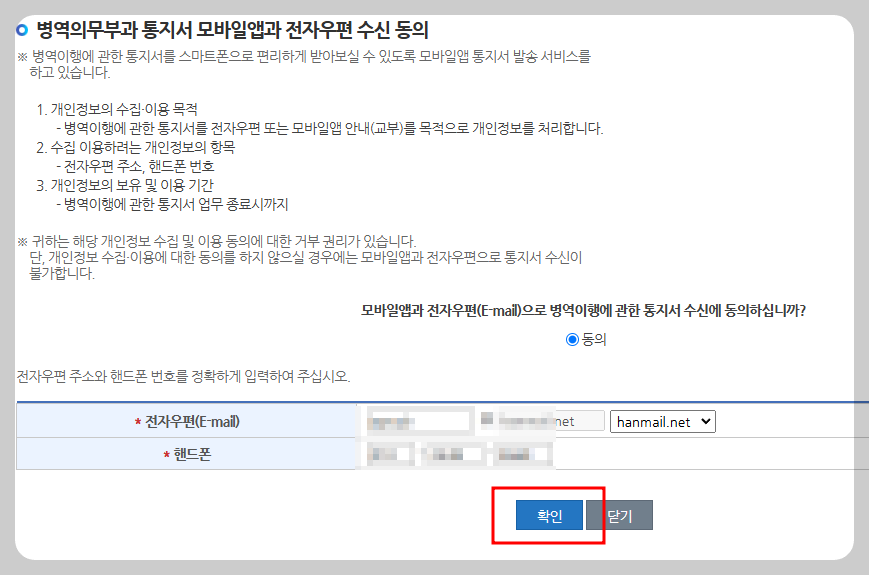Click the instruction 전자우편 주소와 핸드폰 번호를 정확하게 입력하여 주십시오.
Viewport: 869px width, 575px height.
pos(183,377)
